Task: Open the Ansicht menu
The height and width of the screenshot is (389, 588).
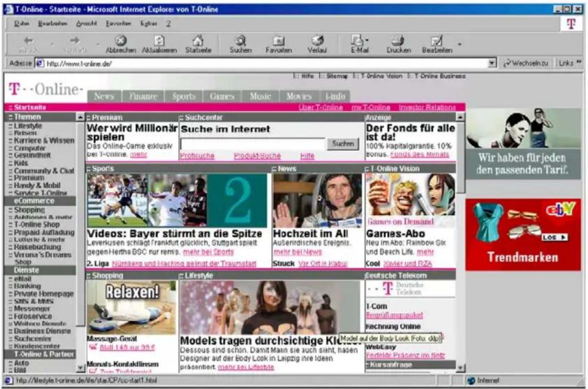Action: [86, 24]
